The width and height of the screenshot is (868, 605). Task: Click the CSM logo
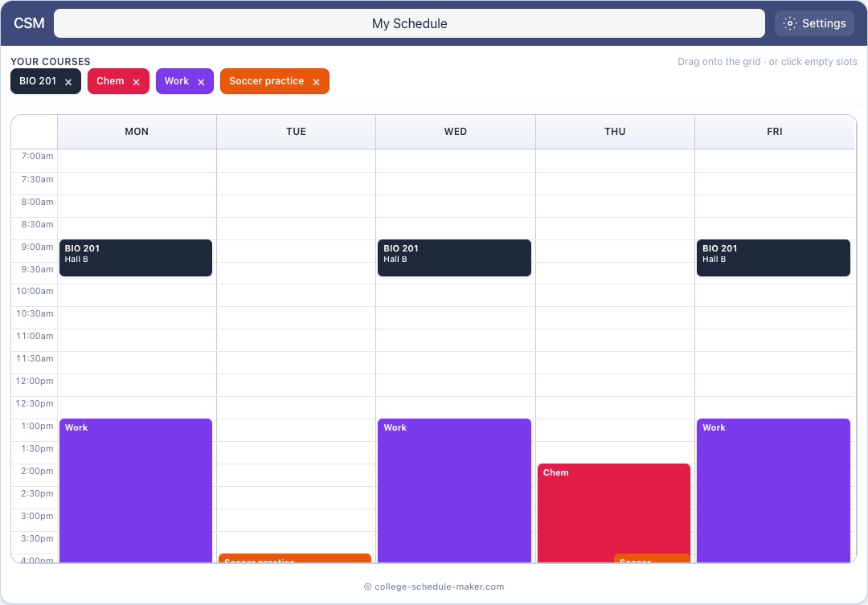pos(29,23)
